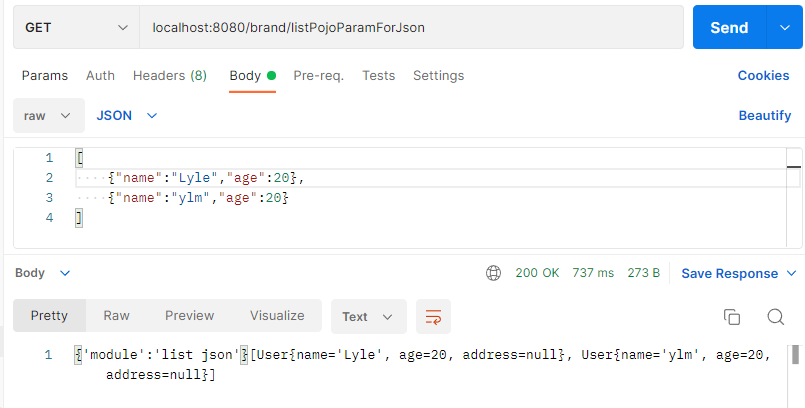Image resolution: width=805 pixels, height=408 pixels.
Task: Click the closing bracket on line 4
Action: click(x=79, y=218)
